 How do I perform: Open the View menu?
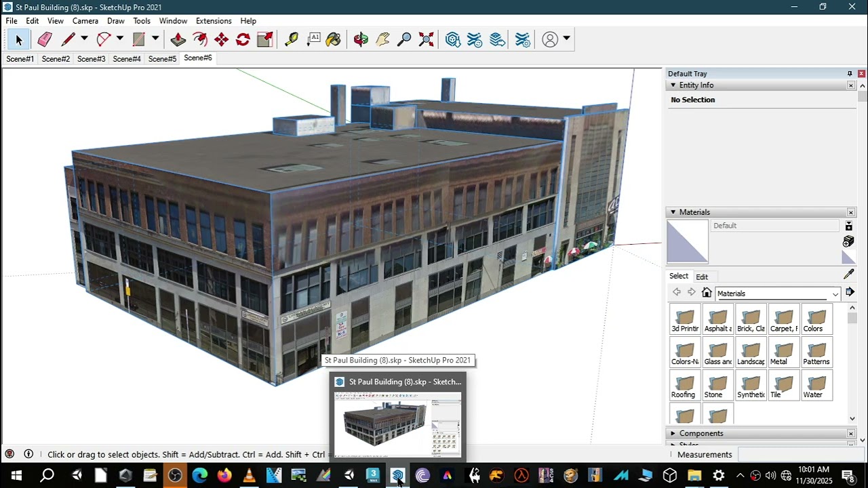tap(56, 21)
